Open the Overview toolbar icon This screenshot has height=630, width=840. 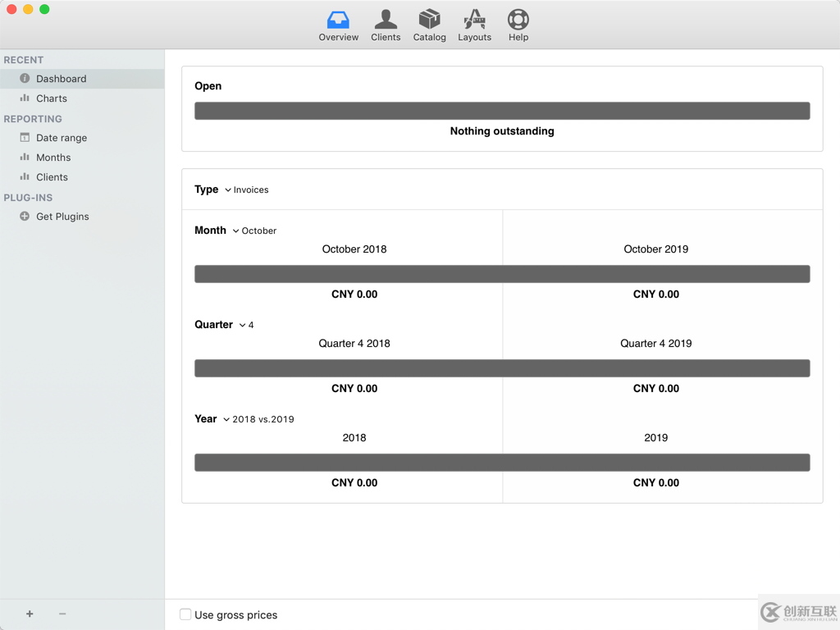(x=338, y=25)
